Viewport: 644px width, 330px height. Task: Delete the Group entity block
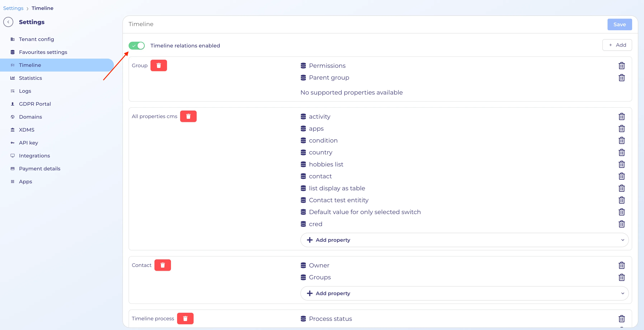click(159, 65)
